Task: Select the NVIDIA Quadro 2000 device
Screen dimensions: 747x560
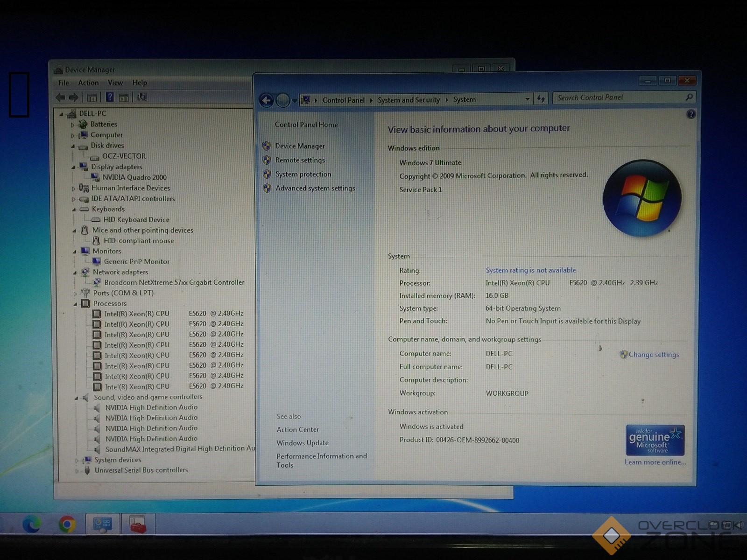Action: (134, 177)
